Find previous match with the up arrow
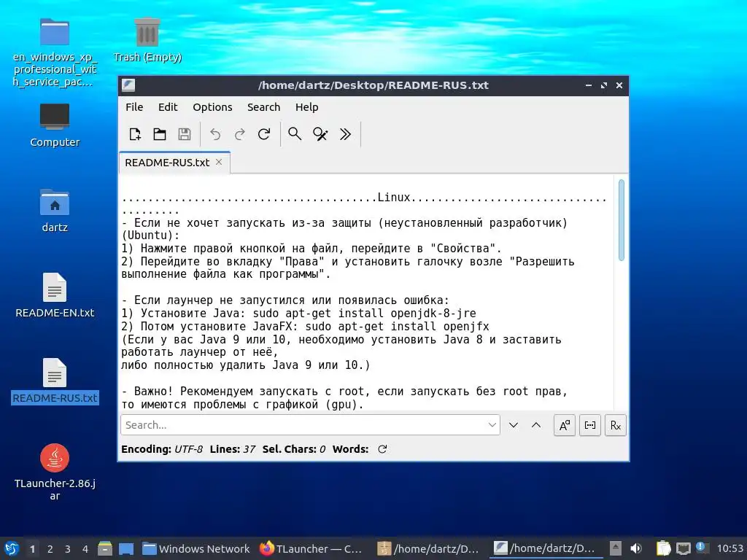The width and height of the screenshot is (747, 560). point(536,425)
